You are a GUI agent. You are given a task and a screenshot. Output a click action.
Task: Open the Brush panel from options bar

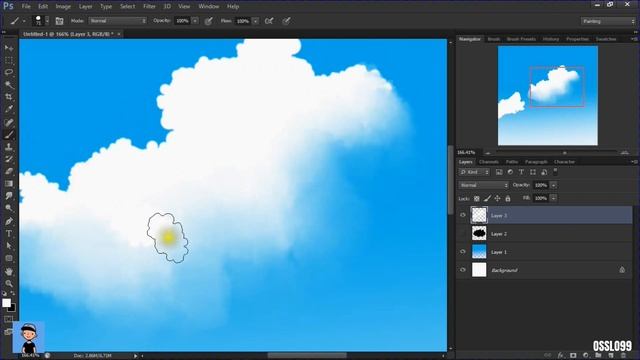[59, 21]
